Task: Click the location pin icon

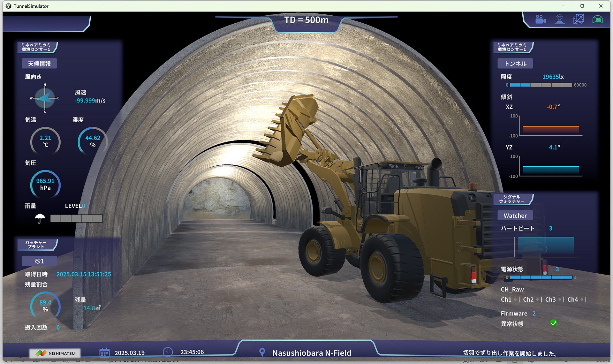Action: [262, 353]
